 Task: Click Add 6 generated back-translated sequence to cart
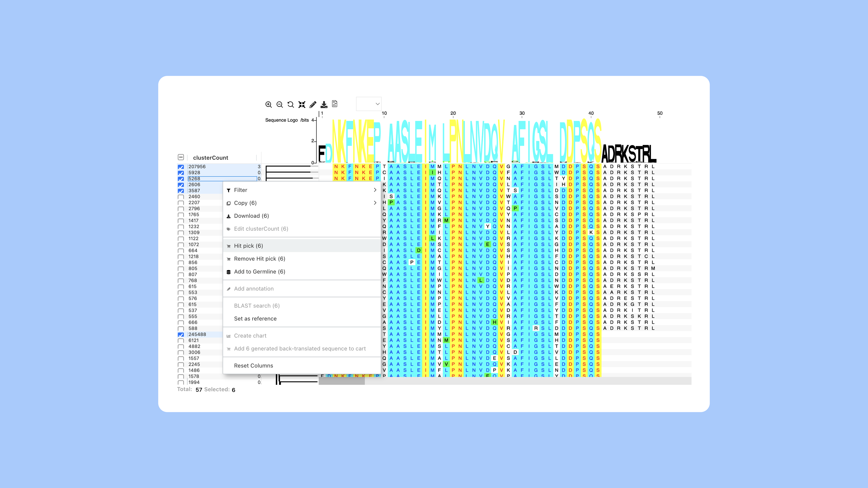[302, 349]
